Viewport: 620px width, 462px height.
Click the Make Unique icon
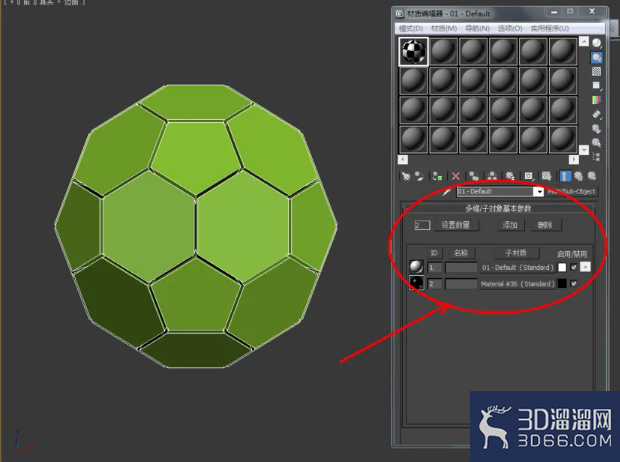[492, 176]
